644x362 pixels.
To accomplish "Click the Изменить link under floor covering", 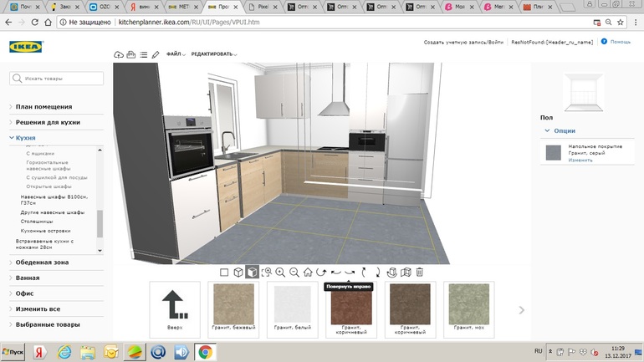I will (580, 160).
